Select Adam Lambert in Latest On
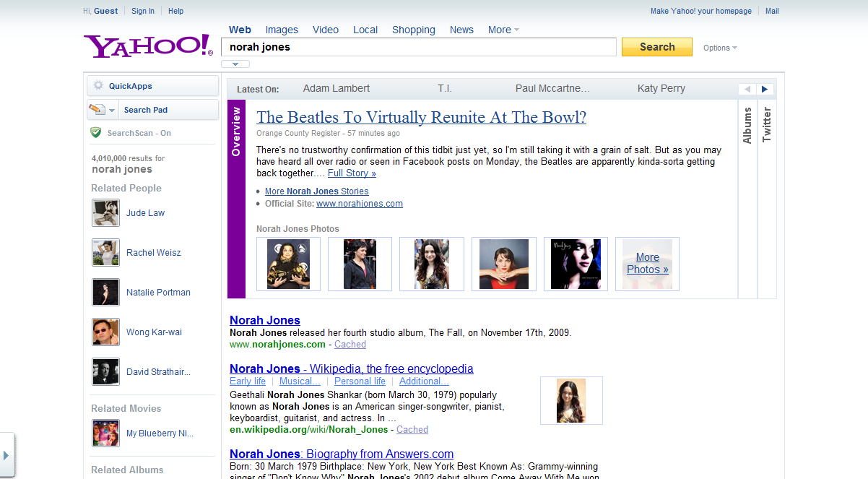Screen dimensions: 868x479 [x=337, y=89]
